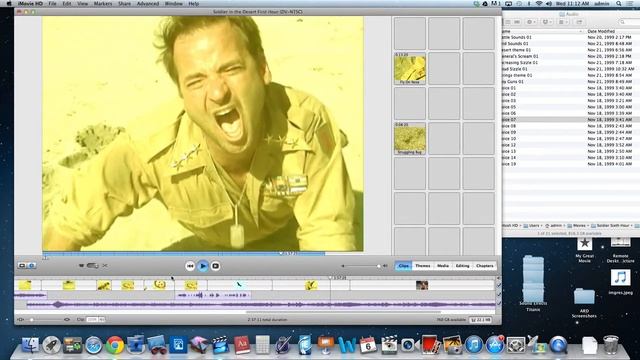Open the Action gear dropdown in the Finder toolbar
The width and height of the screenshot is (640, 360).
click(531, 22)
